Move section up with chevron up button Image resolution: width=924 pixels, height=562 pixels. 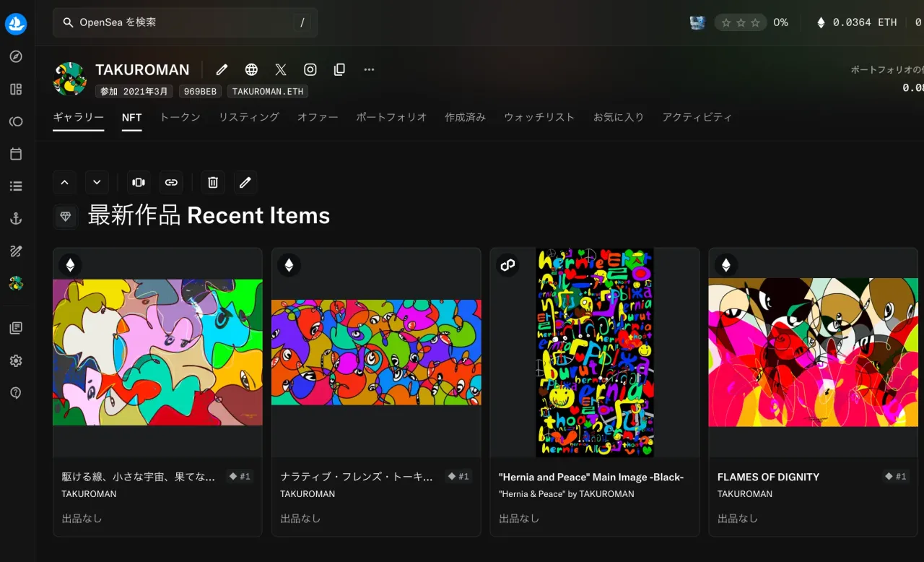click(64, 183)
